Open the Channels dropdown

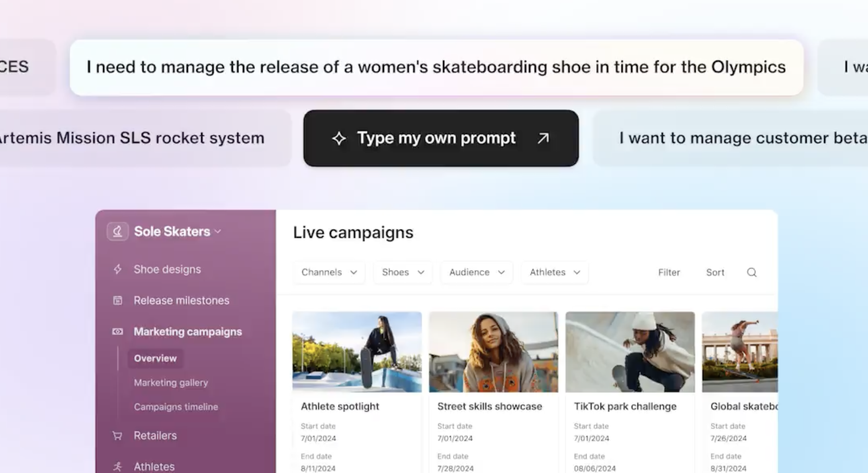[329, 272]
